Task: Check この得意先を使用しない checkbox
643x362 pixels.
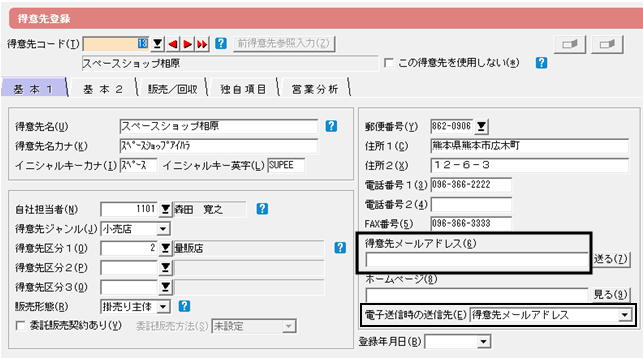Action: pyautogui.click(x=388, y=63)
